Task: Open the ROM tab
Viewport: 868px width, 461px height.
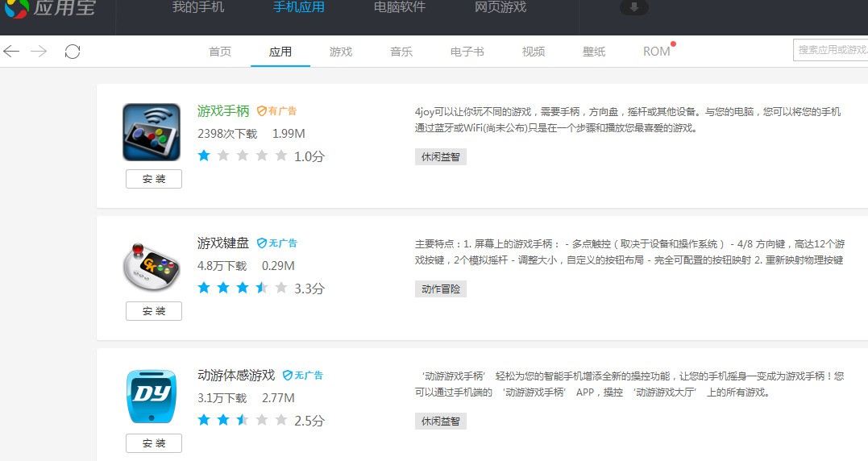Action: coord(657,52)
